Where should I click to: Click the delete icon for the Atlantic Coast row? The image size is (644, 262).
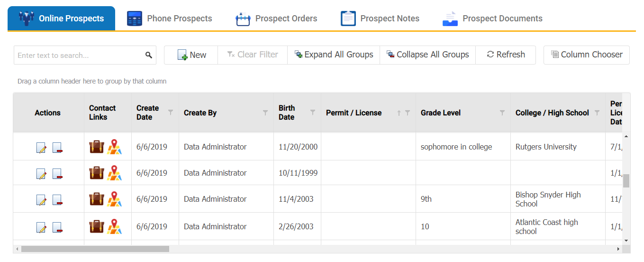57,228
